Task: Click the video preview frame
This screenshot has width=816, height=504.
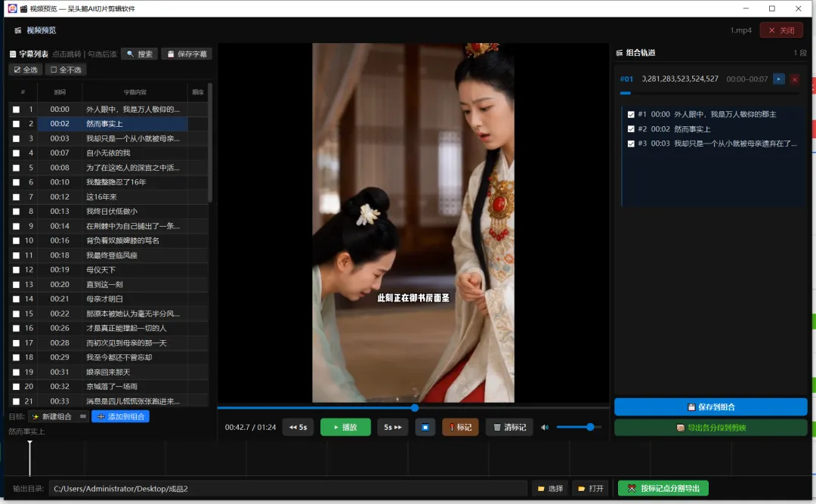Action: pos(413,223)
